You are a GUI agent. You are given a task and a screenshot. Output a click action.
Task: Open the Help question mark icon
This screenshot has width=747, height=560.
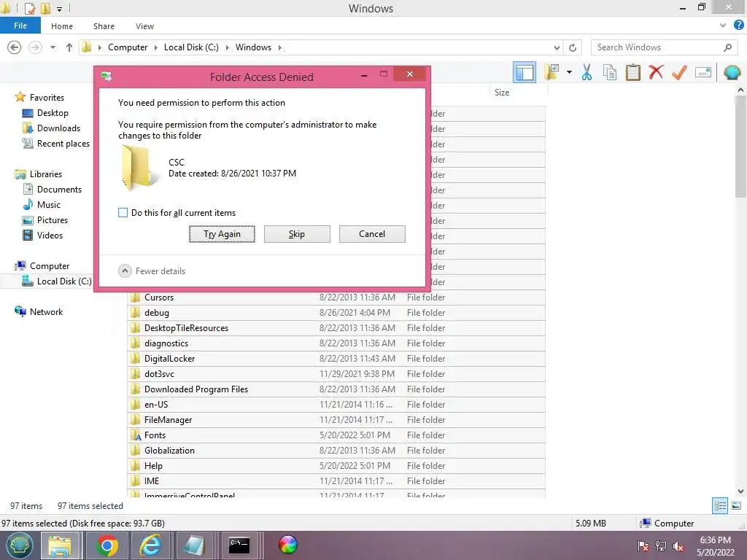pos(738,26)
